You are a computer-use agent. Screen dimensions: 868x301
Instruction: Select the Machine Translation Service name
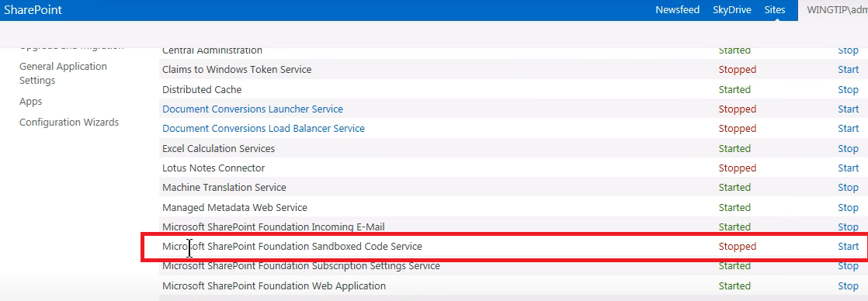tap(224, 188)
